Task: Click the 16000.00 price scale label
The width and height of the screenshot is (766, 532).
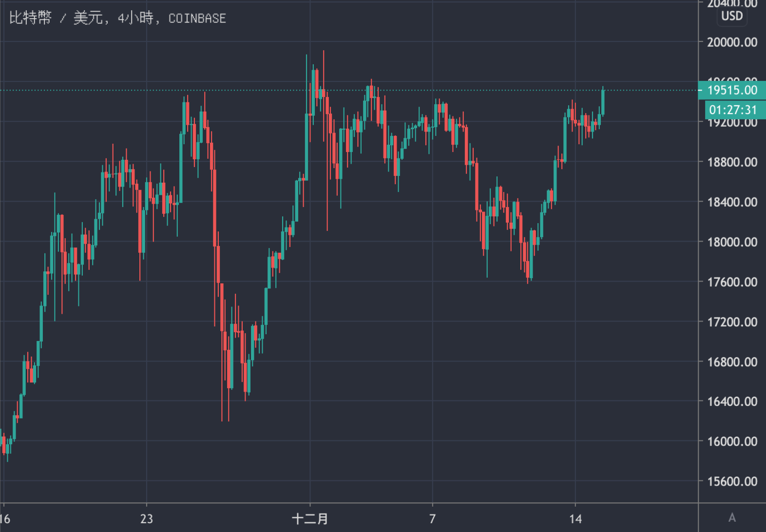Action: pyautogui.click(x=732, y=441)
